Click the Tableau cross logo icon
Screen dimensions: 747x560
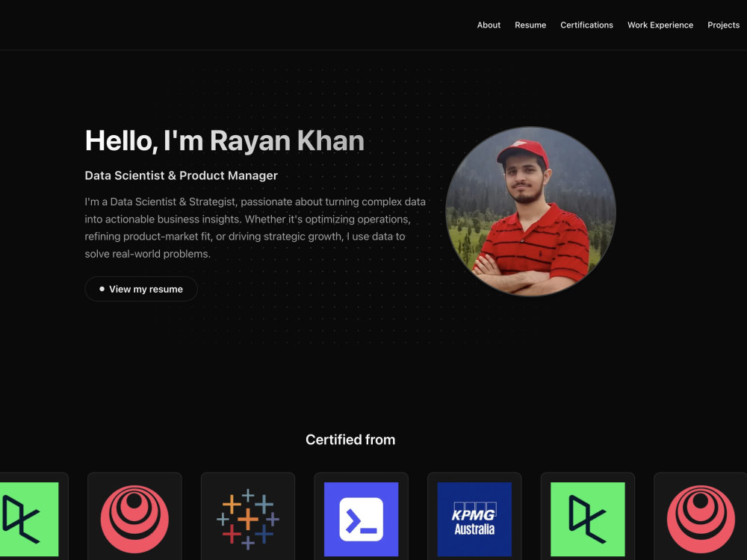[x=248, y=519]
